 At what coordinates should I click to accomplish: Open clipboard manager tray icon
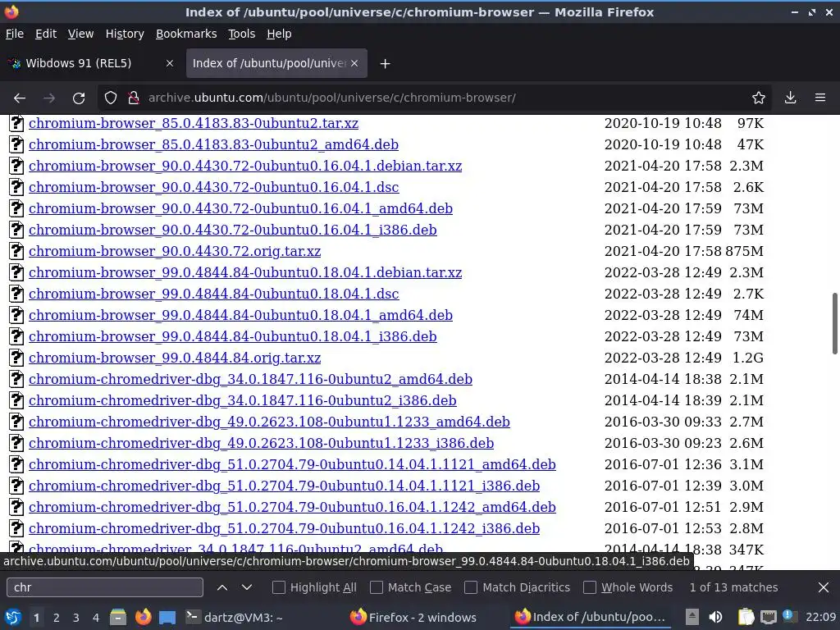[746, 618]
